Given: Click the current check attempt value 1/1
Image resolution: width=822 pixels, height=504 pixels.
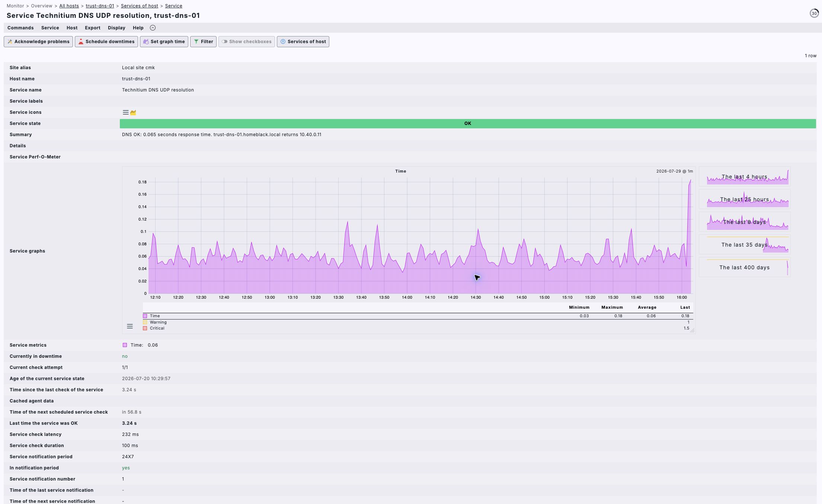Looking at the screenshot, I should (x=125, y=367).
